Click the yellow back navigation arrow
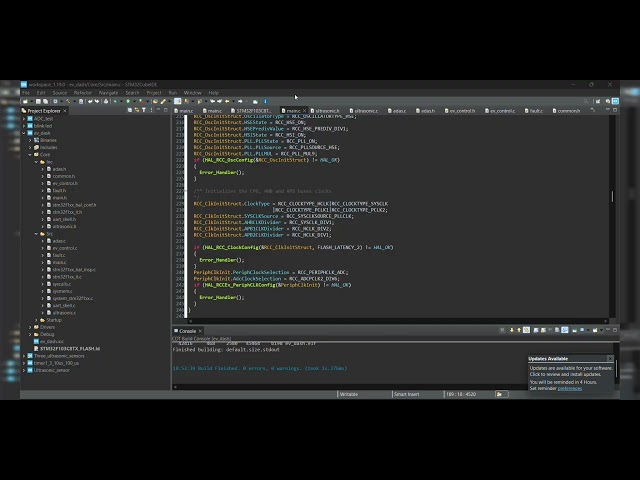This screenshot has height=480, width=640. 227,101
